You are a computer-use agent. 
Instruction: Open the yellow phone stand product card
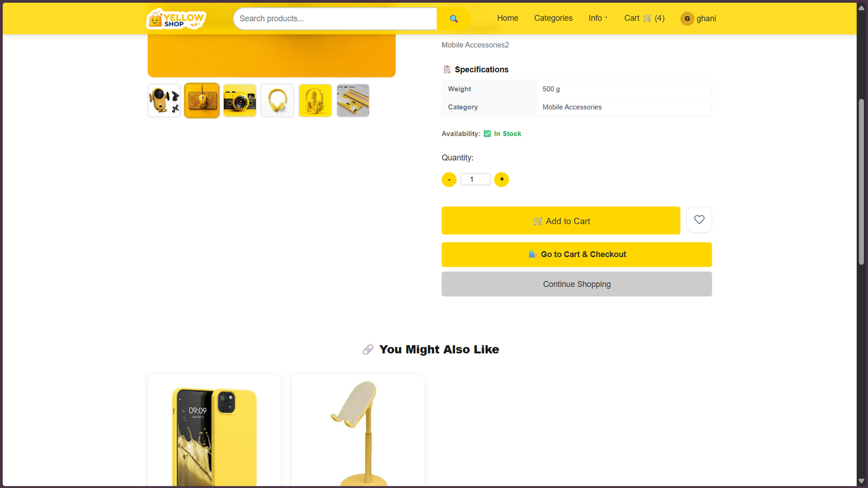click(358, 431)
